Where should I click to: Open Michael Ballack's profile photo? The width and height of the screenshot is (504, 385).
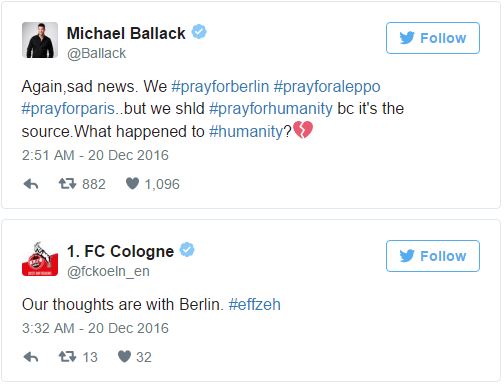click(x=40, y=40)
